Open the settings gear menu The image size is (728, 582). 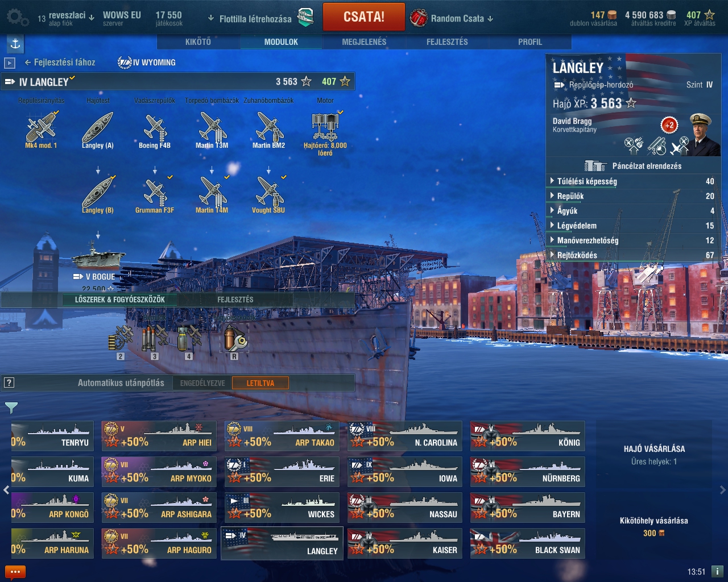tap(17, 18)
